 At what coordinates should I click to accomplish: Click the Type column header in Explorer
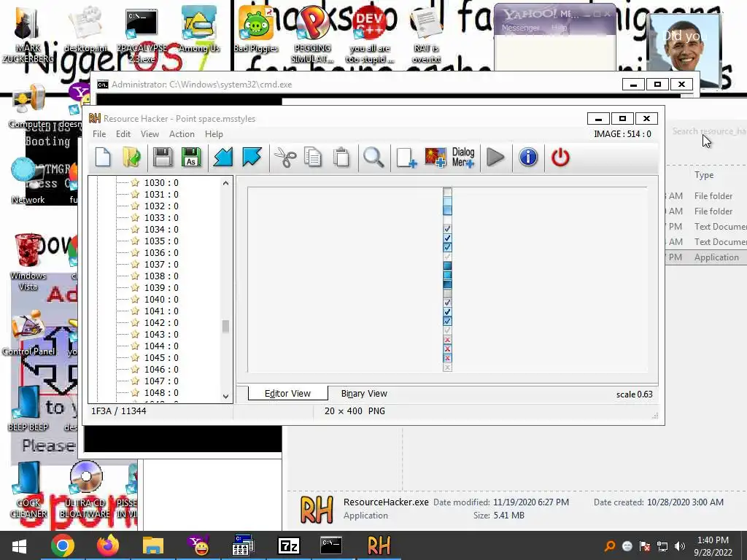pyautogui.click(x=704, y=175)
